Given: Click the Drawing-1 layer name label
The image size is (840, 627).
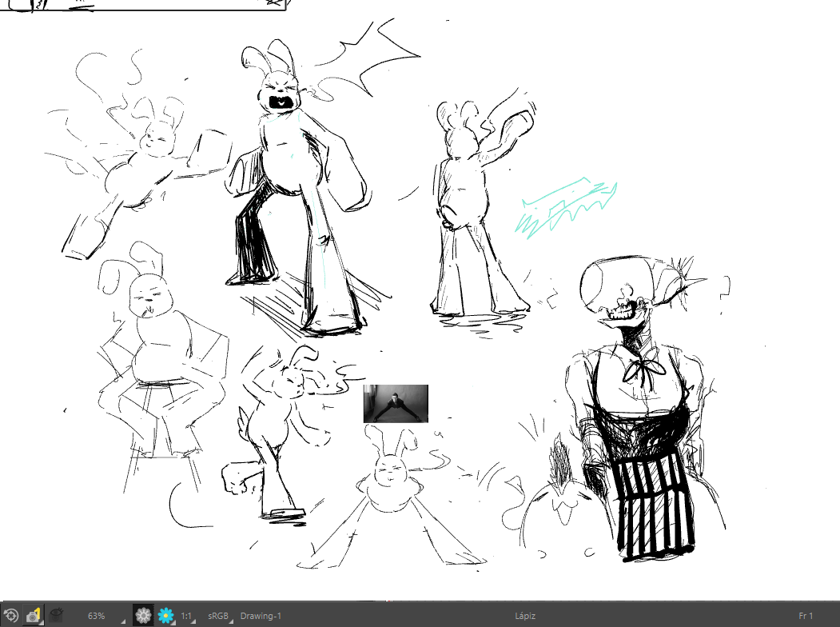Looking at the screenshot, I should point(261,616).
